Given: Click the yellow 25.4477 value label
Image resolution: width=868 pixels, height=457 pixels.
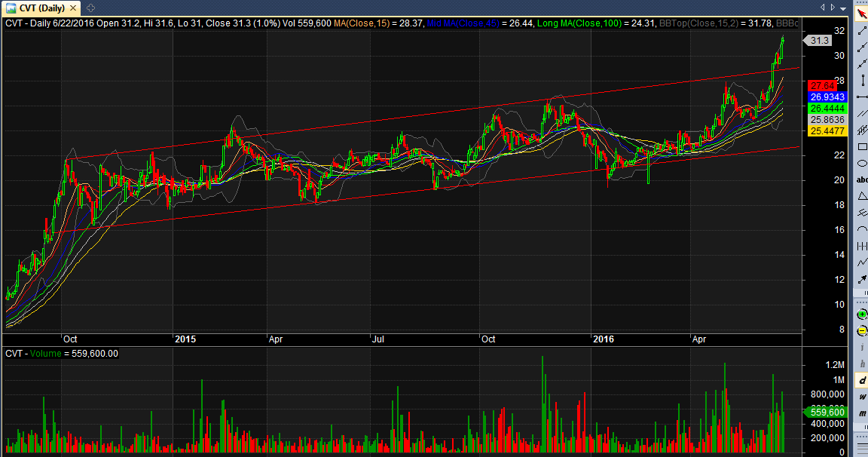Looking at the screenshot, I should pyautogui.click(x=827, y=131).
